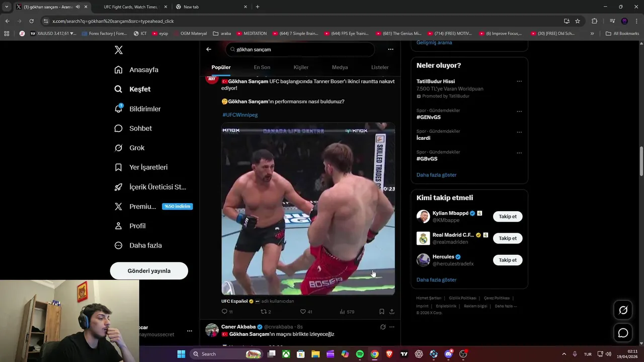Open Keşfet explore page
The width and height of the screenshot is (644, 362).
point(133,89)
